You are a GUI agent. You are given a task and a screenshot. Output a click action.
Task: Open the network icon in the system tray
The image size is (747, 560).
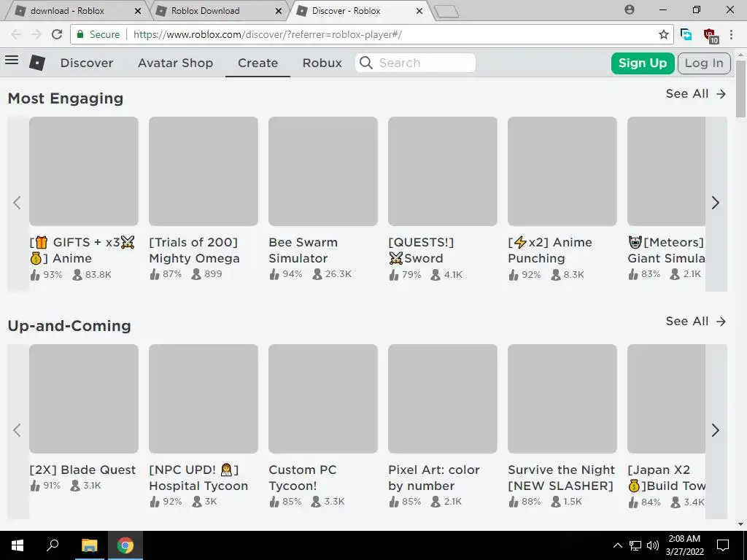coord(635,545)
